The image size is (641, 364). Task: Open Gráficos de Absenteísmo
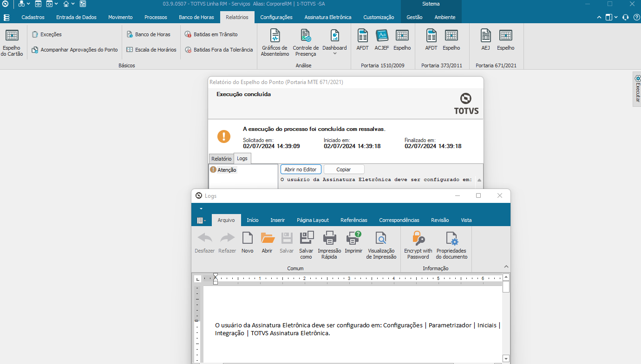[275, 43]
